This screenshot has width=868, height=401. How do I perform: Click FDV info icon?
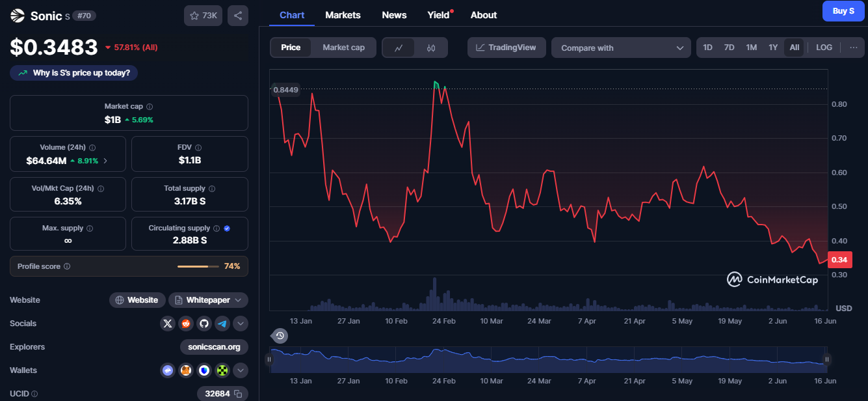(x=198, y=148)
